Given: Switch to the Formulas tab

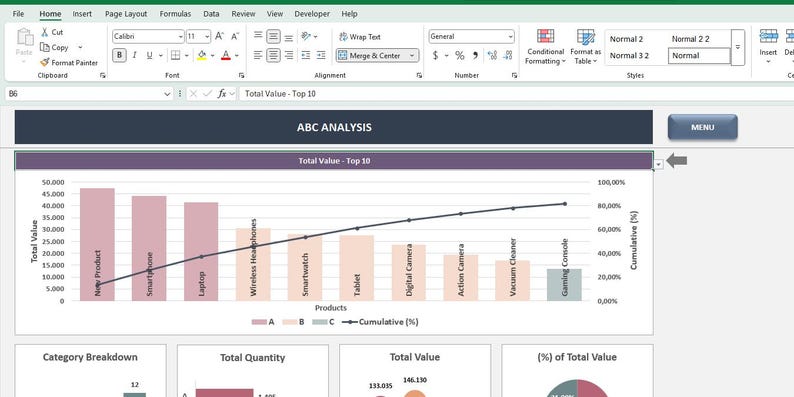Looking at the screenshot, I should click(x=175, y=14).
